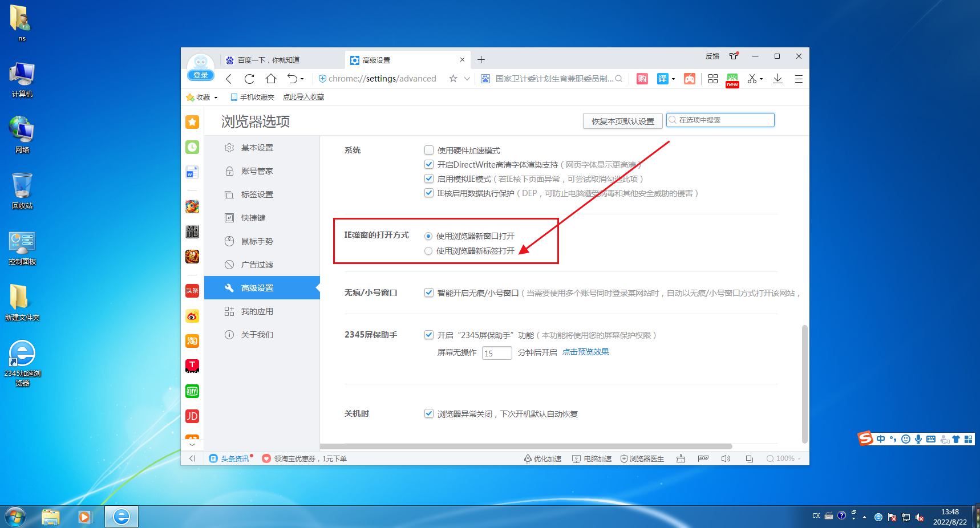The height and width of the screenshot is (528, 980).
Task: Uncheck 开启2345屏保助手功能 checkbox
Action: pos(429,335)
